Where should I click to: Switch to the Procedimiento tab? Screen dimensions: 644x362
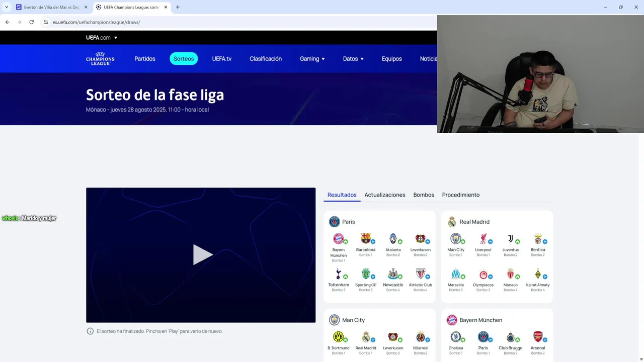pyautogui.click(x=461, y=195)
